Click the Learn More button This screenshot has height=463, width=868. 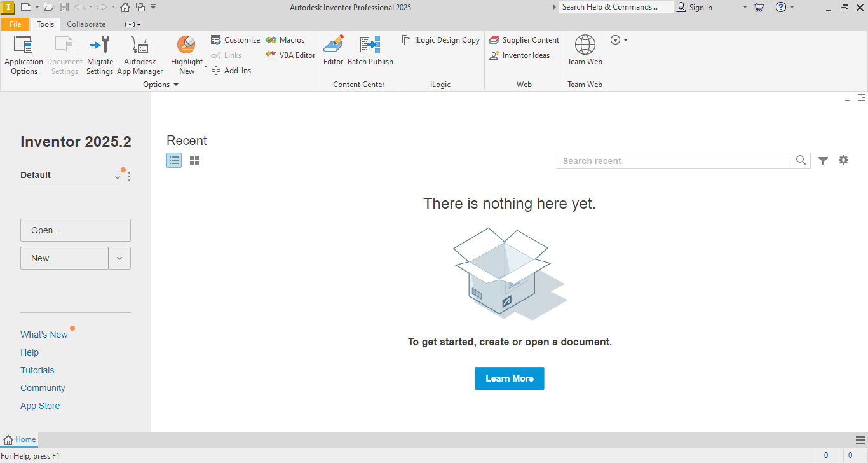(x=509, y=378)
